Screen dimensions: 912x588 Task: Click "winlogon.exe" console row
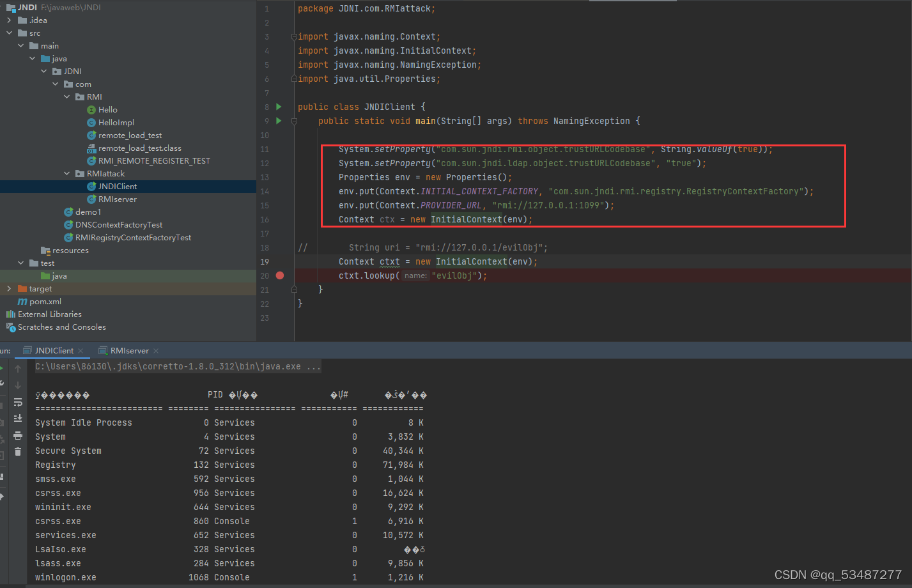coord(229,577)
